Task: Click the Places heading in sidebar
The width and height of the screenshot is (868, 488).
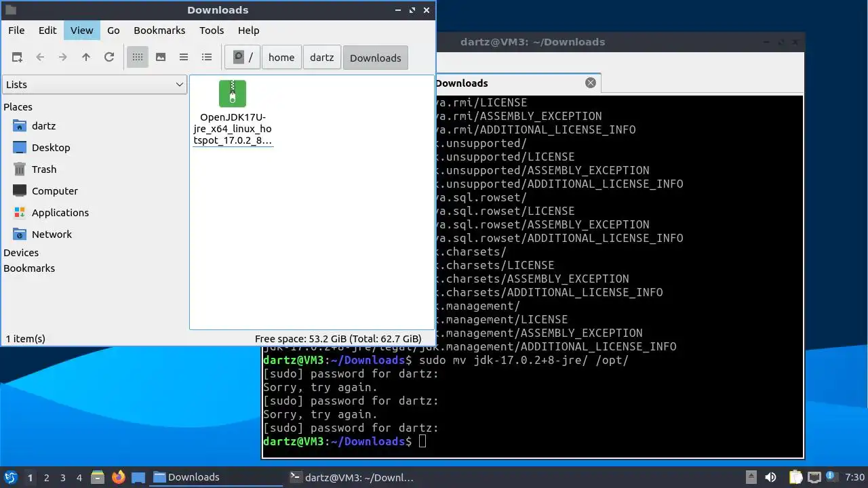Action: pyautogui.click(x=18, y=107)
